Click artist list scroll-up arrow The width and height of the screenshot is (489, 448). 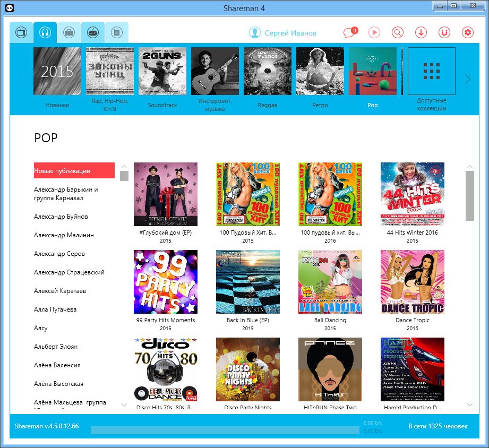pyautogui.click(x=124, y=167)
